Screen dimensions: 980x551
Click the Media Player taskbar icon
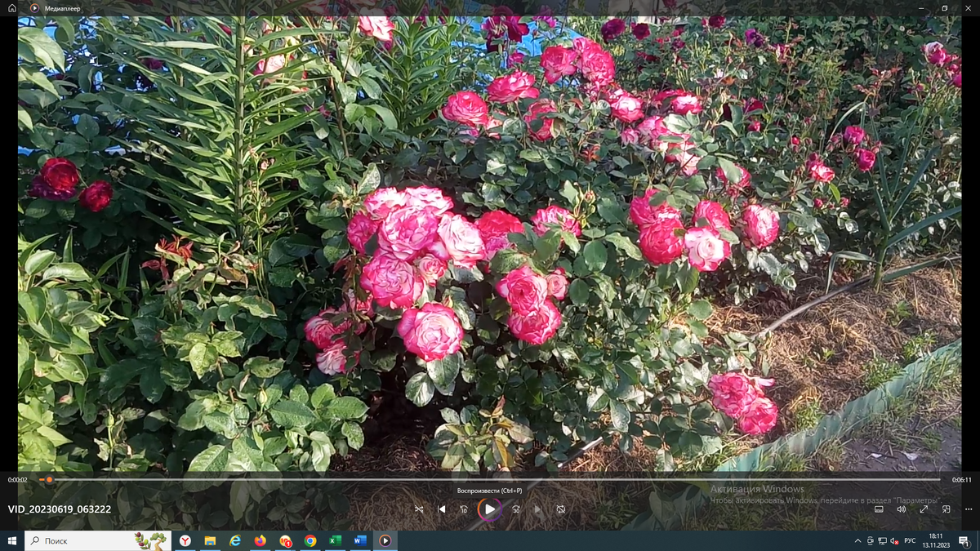(x=385, y=541)
